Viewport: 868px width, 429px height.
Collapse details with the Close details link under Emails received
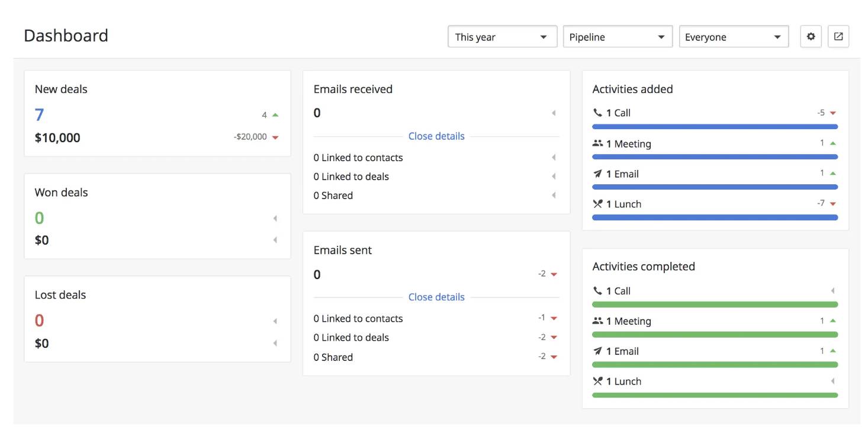[x=436, y=136]
